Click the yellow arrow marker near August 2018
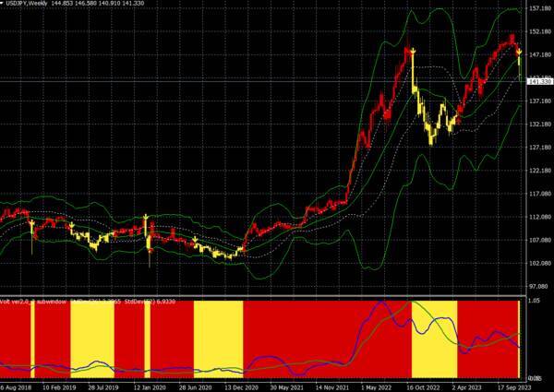Viewport: 554px width, 392px height. pyautogui.click(x=32, y=222)
